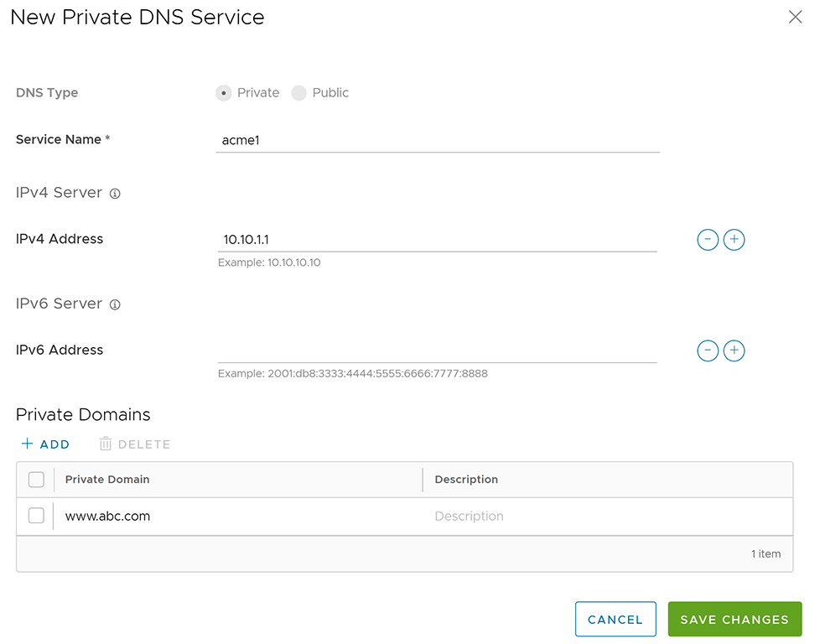Click the Private Domain column header
This screenshot has height=644, width=815.
coord(107,480)
